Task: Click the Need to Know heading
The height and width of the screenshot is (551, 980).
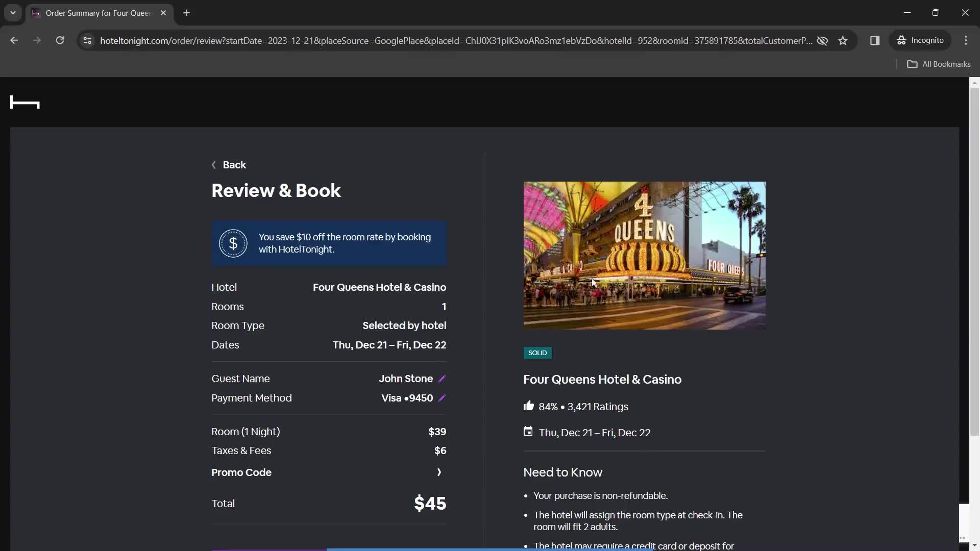Action: pyautogui.click(x=562, y=472)
